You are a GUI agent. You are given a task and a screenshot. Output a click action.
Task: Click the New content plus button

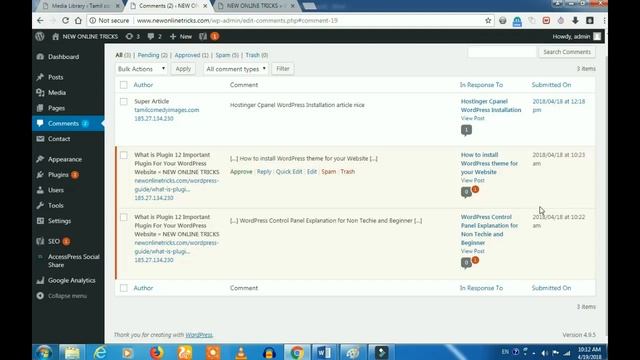coord(180,36)
